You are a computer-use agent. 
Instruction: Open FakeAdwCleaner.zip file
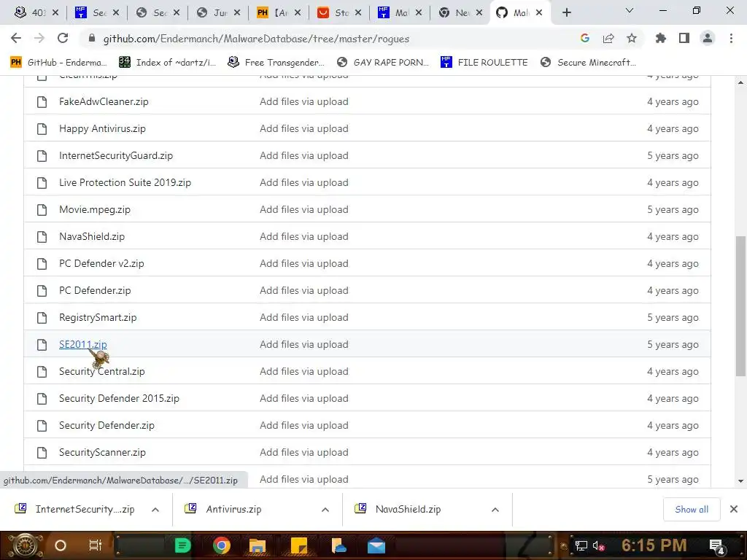tap(104, 101)
